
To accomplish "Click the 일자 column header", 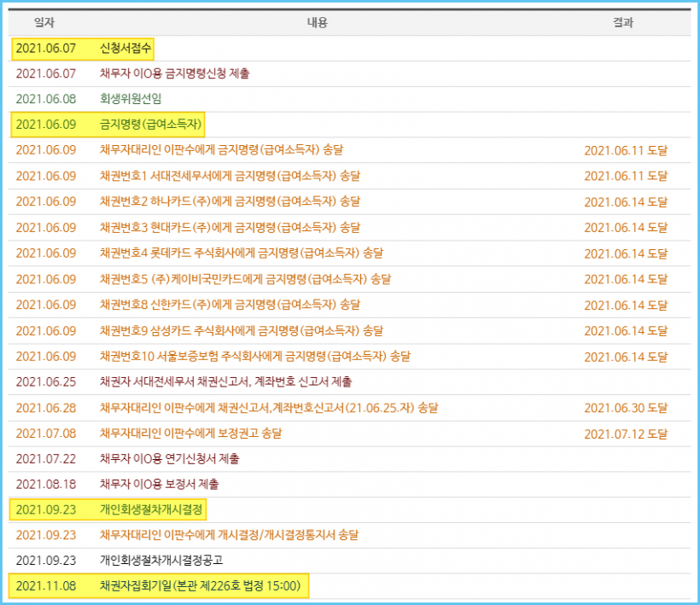I will click(x=44, y=22).
